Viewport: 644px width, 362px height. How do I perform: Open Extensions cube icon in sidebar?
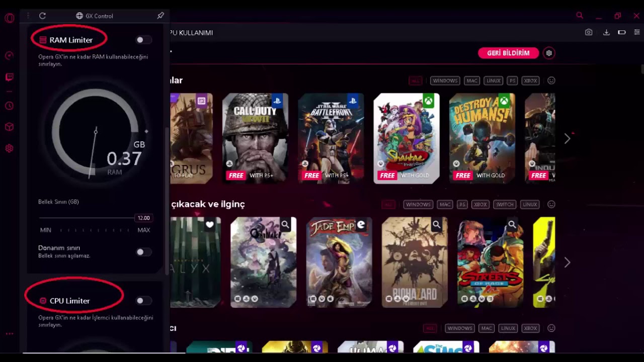(9, 127)
